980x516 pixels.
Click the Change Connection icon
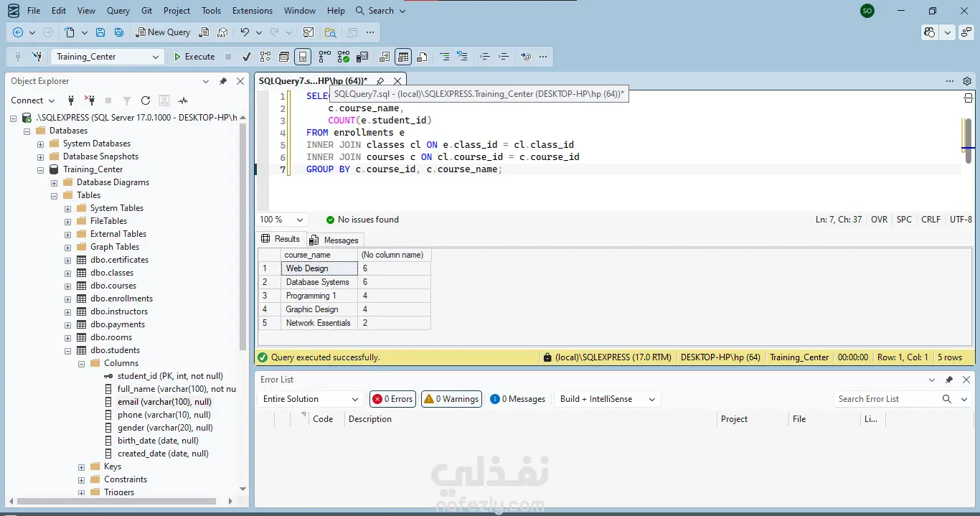click(x=37, y=57)
